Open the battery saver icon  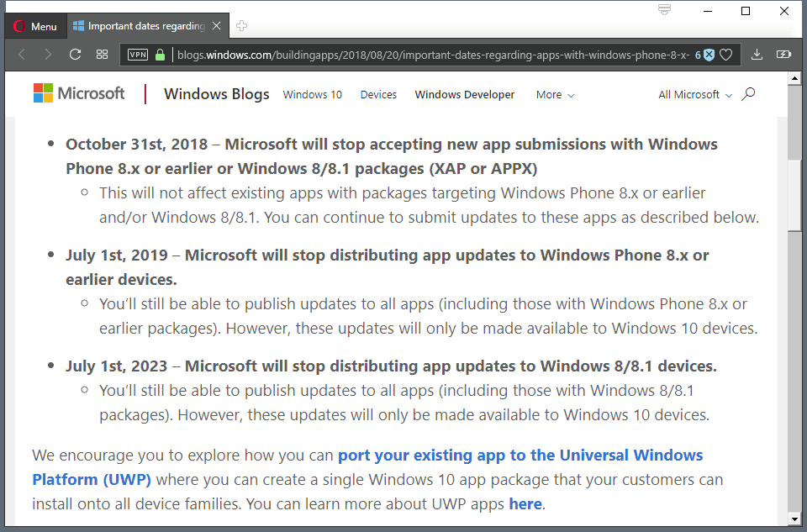click(x=783, y=54)
